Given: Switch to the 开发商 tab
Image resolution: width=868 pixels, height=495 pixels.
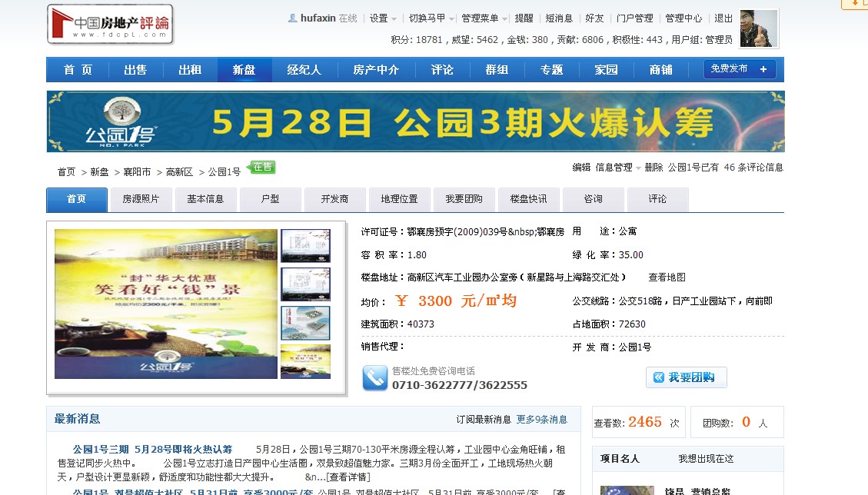Looking at the screenshot, I should click(x=334, y=199).
